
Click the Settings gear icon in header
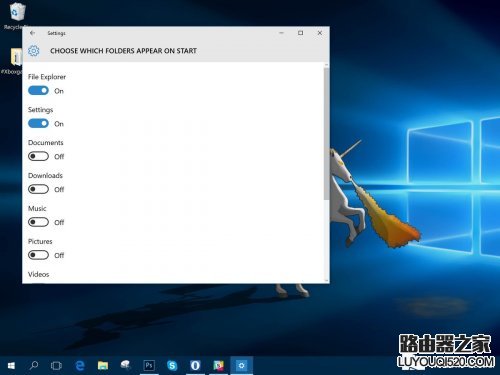tap(33, 51)
